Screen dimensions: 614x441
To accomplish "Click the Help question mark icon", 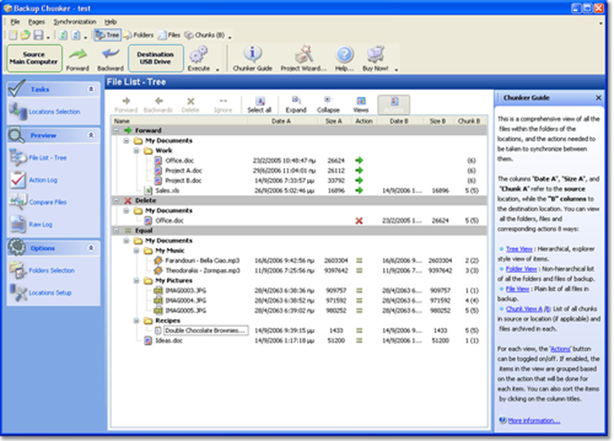I will [x=345, y=53].
